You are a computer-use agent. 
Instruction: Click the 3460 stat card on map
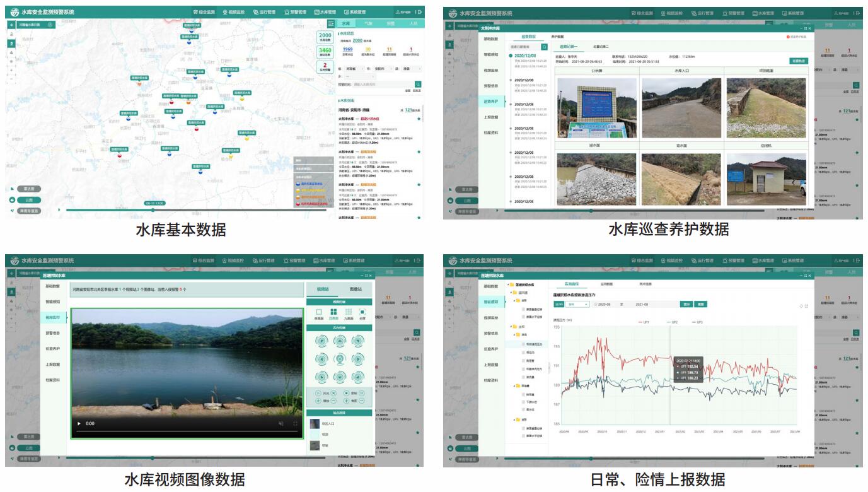pyautogui.click(x=325, y=52)
